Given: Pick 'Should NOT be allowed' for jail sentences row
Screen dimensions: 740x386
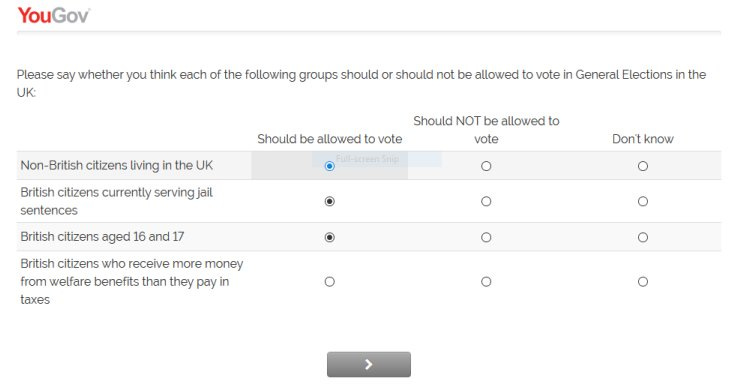Looking at the screenshot, I should click(486, 201).
